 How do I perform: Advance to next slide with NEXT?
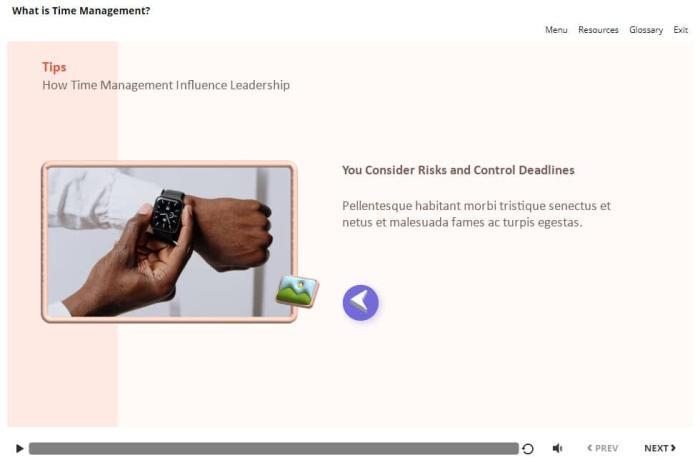(x=660, y=448)
